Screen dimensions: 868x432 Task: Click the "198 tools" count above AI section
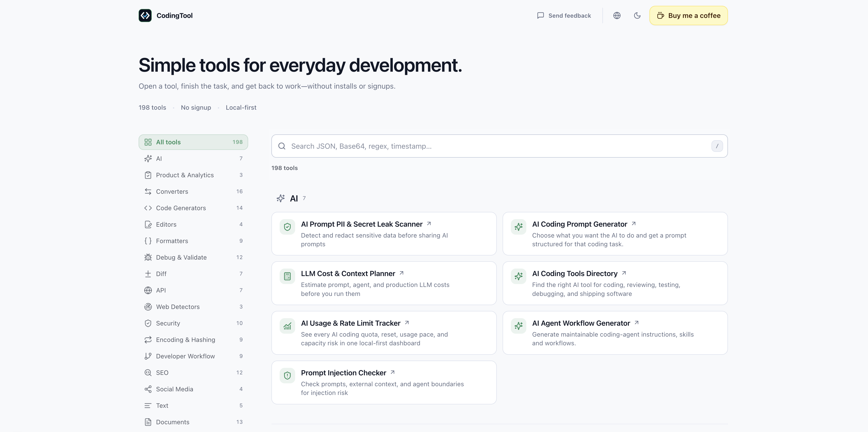(284, 168)
